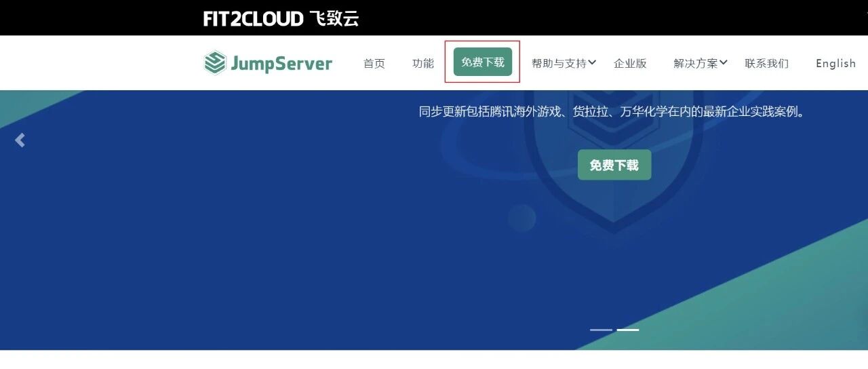This screenshot has height=369, width=868.
Task: Switch the site language to English
Action: click(836, 63)
